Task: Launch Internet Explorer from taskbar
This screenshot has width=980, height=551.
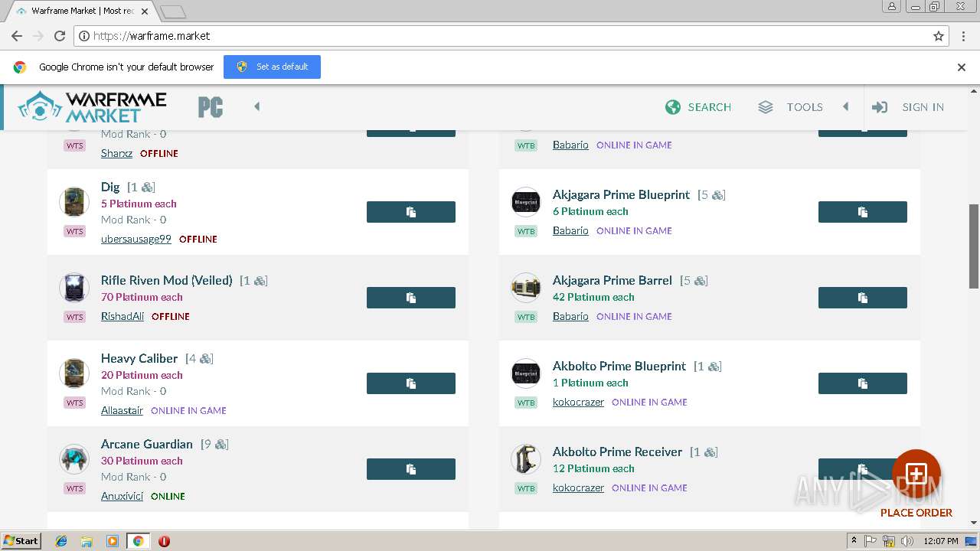Action: coord(61,541)
